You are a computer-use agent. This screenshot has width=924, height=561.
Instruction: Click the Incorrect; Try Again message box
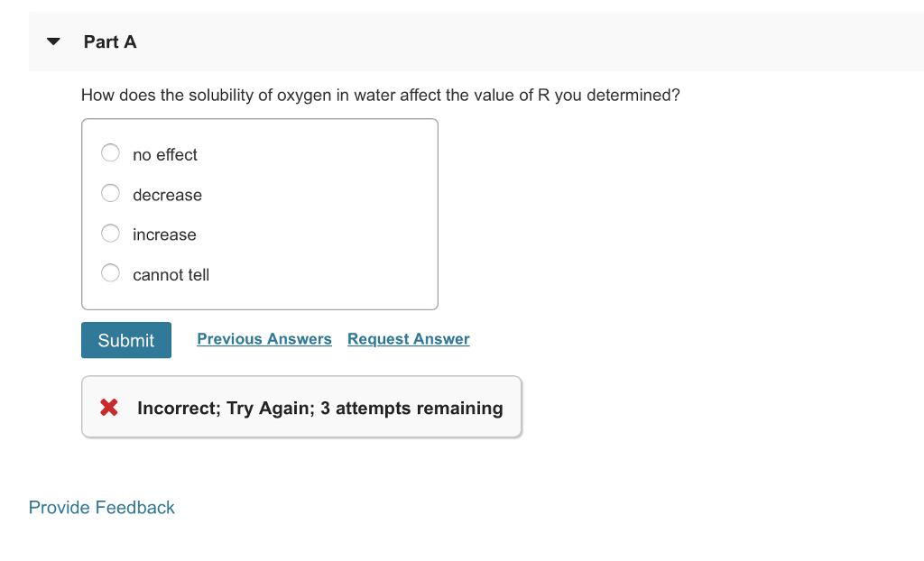(301, 407)
